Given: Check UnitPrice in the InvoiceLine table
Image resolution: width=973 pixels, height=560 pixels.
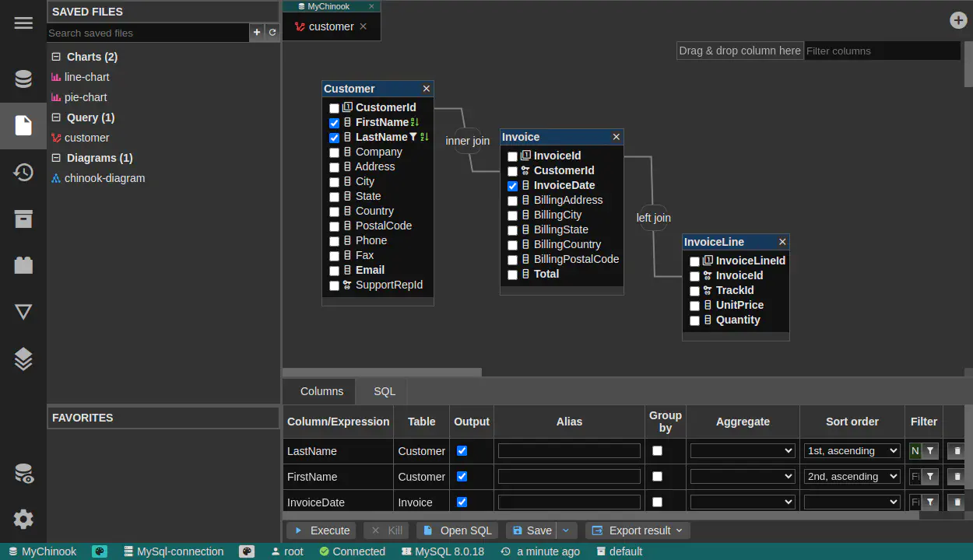Looking at the screenshot, I should (694, 306).
